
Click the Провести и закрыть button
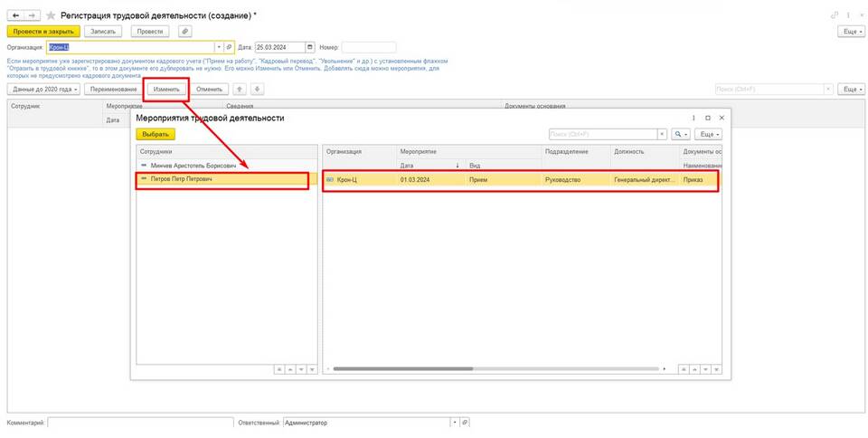click(x=43, y=31)
